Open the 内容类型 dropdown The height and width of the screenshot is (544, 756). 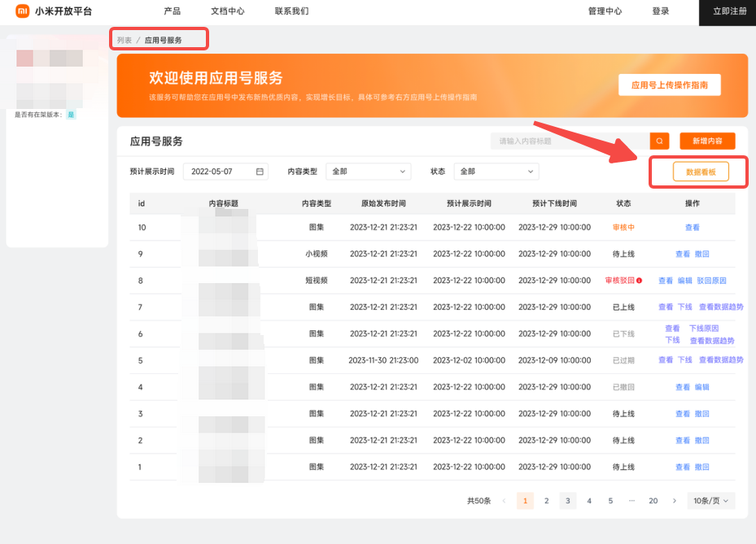tap(369, 172)
